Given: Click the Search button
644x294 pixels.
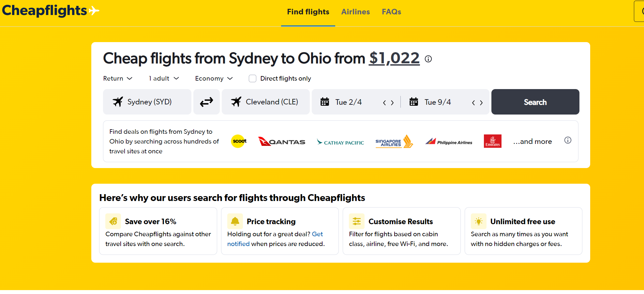Looking at the screenshot, I should (x=535, y=102).
